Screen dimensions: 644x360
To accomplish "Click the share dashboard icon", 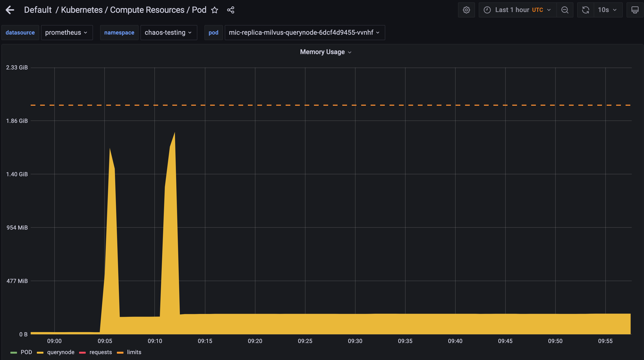I will coord(230,10).
